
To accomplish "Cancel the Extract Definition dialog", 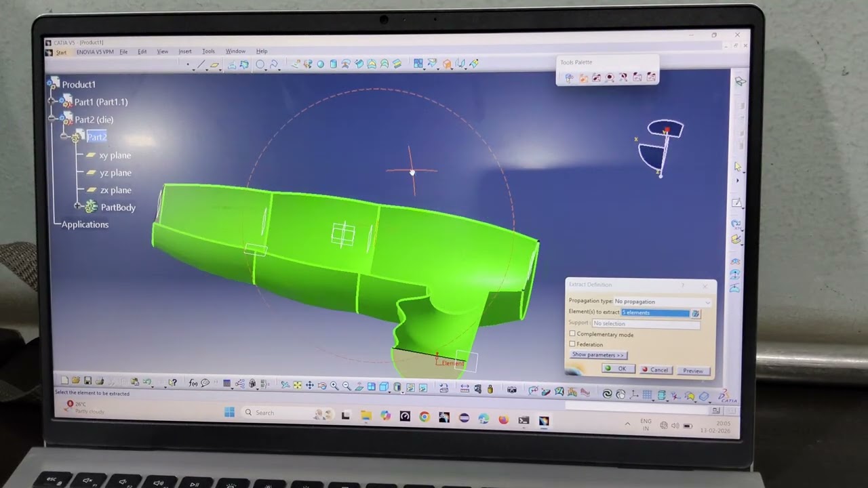I will point(655,370).
